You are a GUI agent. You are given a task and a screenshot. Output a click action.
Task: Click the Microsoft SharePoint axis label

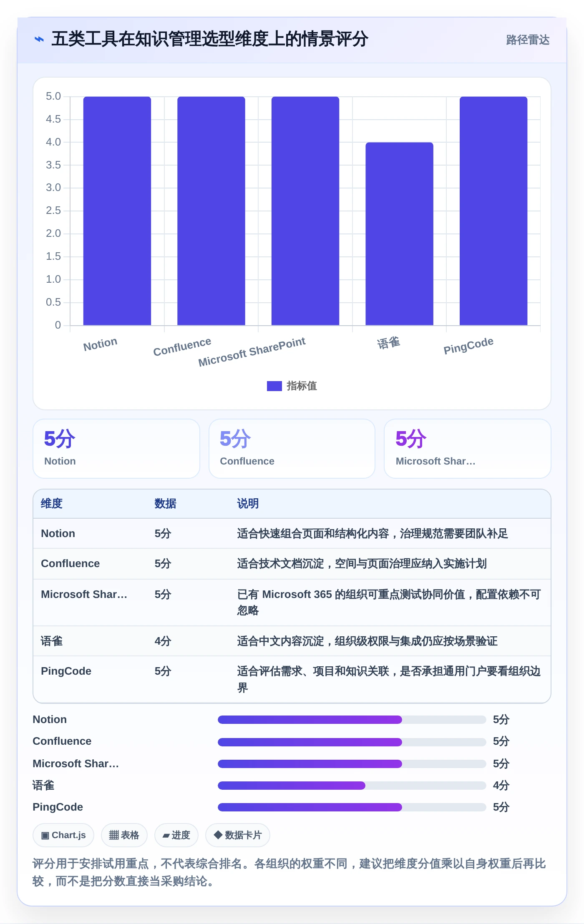[x=252, y=352]
